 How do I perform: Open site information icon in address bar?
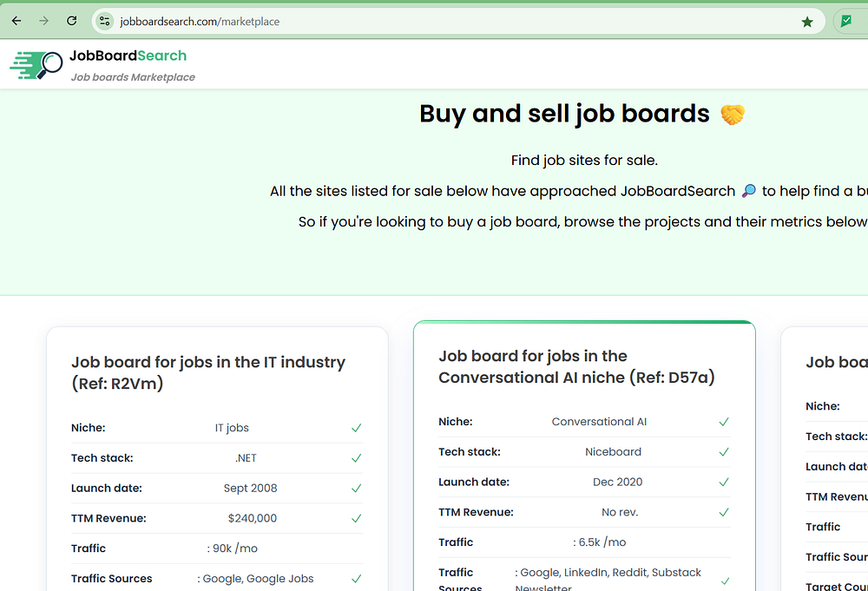(105, 21)
